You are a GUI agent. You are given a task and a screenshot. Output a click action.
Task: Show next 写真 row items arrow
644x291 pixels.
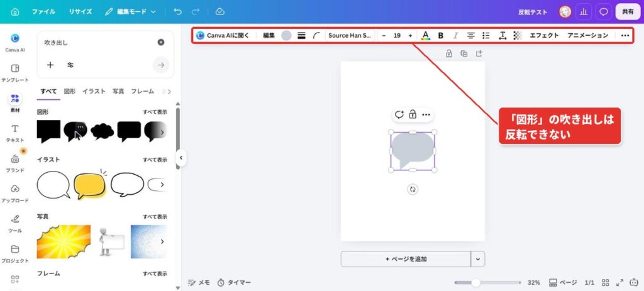tap(162, 241)
